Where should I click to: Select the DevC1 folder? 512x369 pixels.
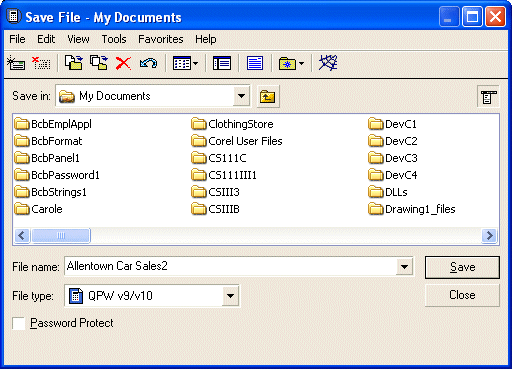pos(393,124)
